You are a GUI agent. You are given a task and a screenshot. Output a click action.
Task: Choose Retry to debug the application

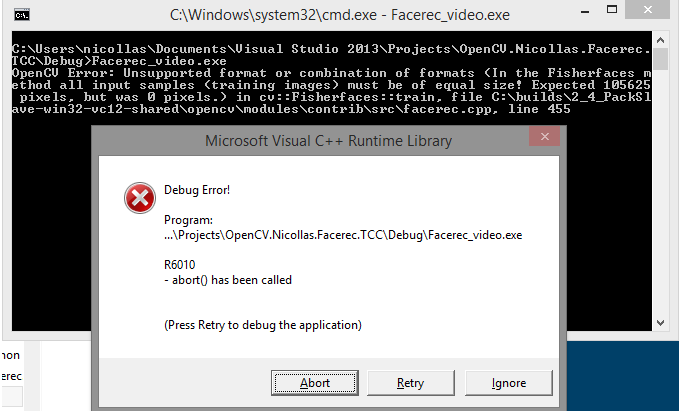410,383
